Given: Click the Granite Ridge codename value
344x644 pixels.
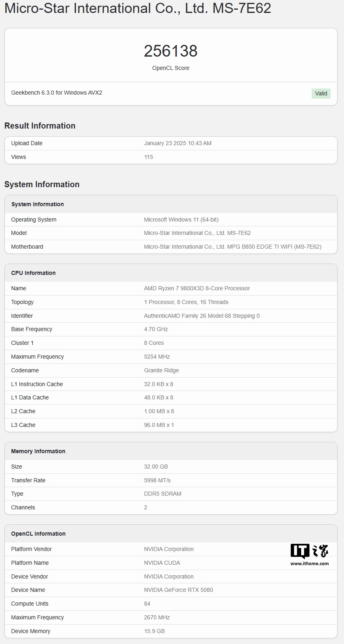Looking at the screenshot, I should pos(161,370).
